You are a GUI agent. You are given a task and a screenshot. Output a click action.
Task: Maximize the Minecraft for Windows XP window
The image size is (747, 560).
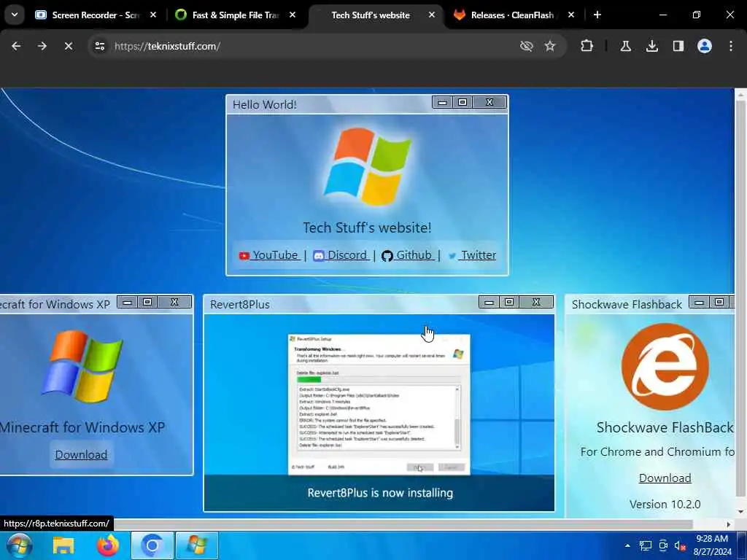147,302
